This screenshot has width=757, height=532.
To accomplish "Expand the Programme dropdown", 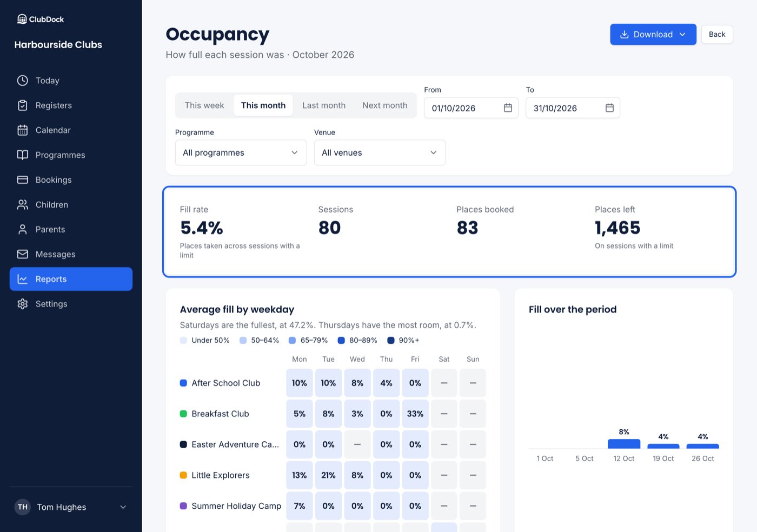I will (x=241, y=153).
